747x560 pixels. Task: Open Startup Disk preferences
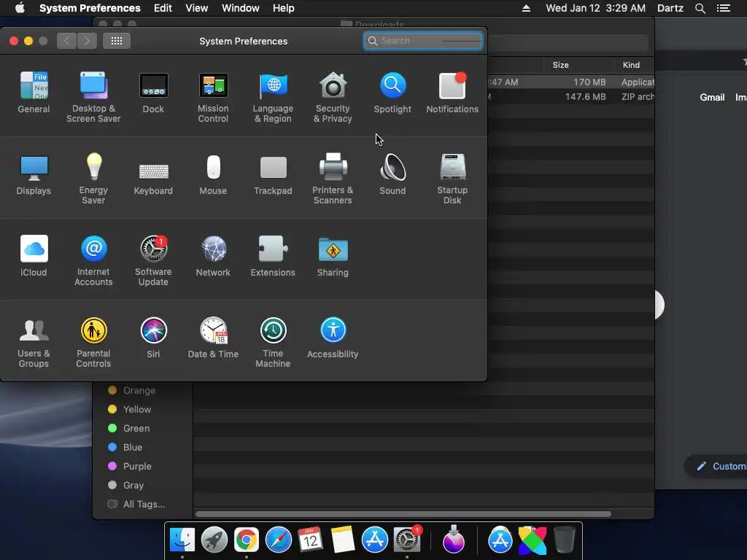point(452,179)
